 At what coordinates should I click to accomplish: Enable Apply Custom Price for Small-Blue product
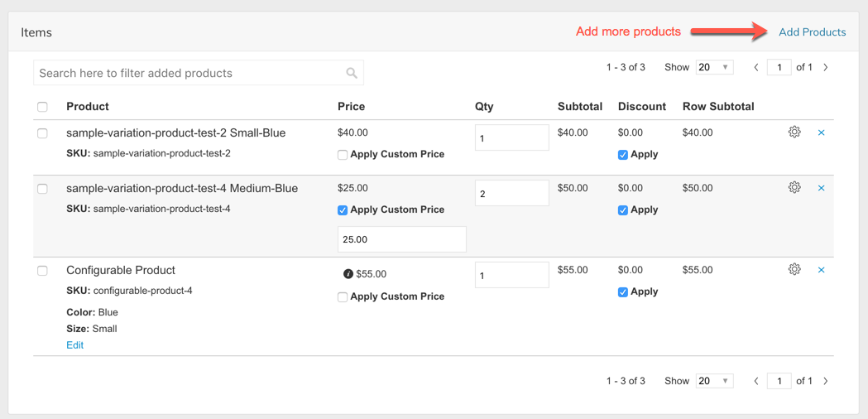pos(343,155)
